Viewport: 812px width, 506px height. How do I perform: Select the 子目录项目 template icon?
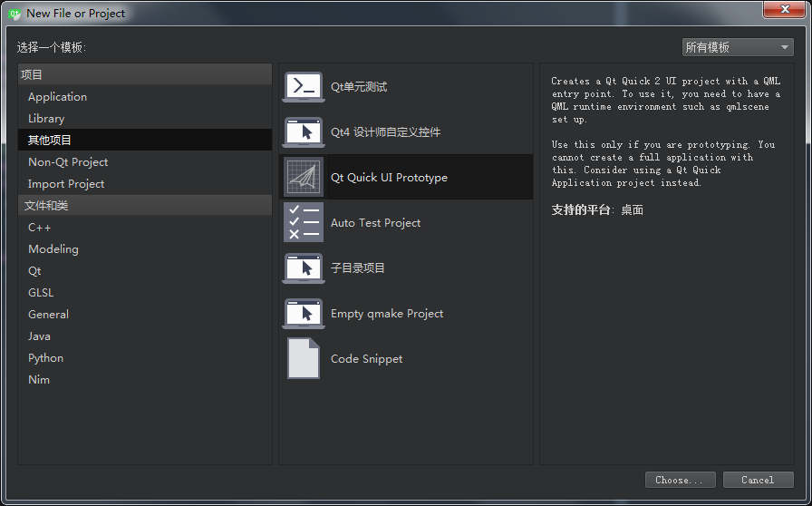[x=304, y=268]
